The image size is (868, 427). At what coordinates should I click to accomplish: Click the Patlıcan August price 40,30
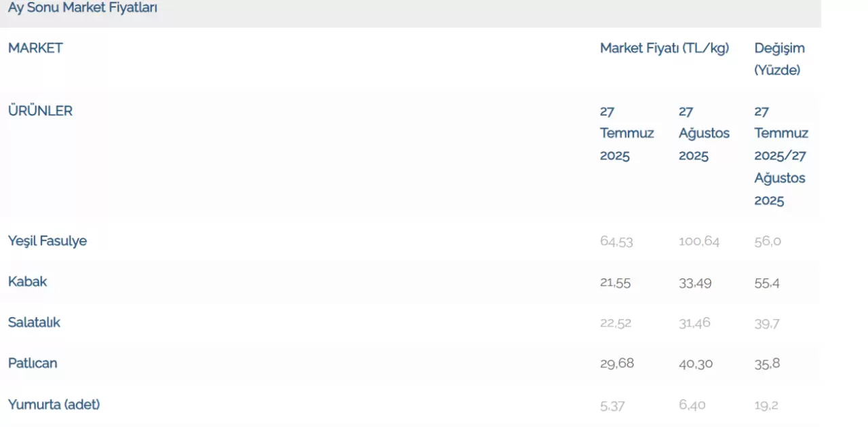click(x=696, y=364)
